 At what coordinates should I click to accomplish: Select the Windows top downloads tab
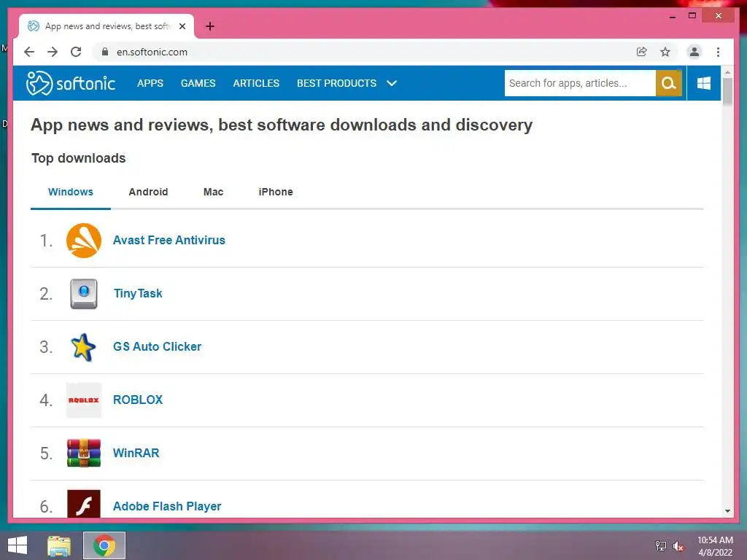pos(71,192)
